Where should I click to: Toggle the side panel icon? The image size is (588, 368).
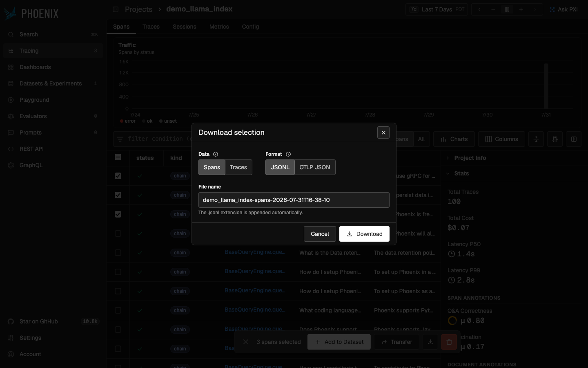(574, 139)
